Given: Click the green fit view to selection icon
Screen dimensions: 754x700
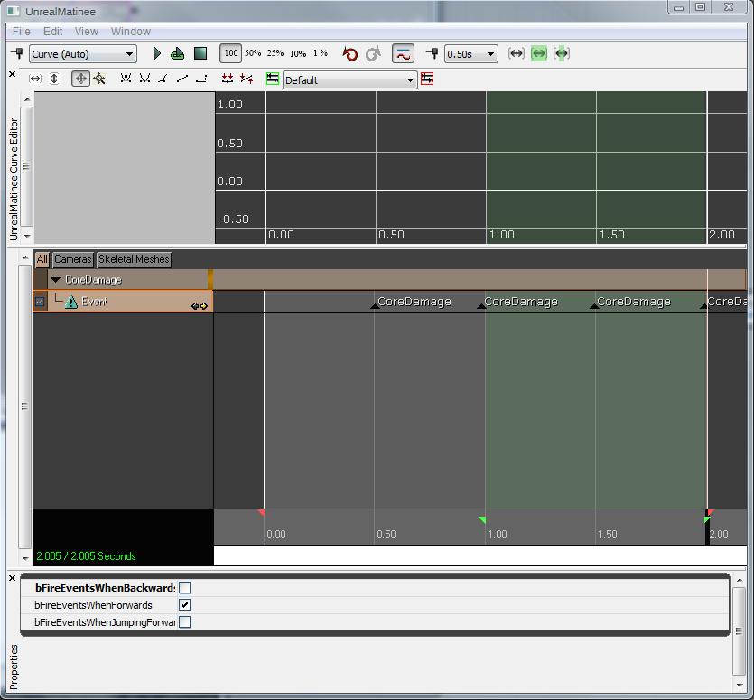Looking at the screenshot, I should (539, 53).
